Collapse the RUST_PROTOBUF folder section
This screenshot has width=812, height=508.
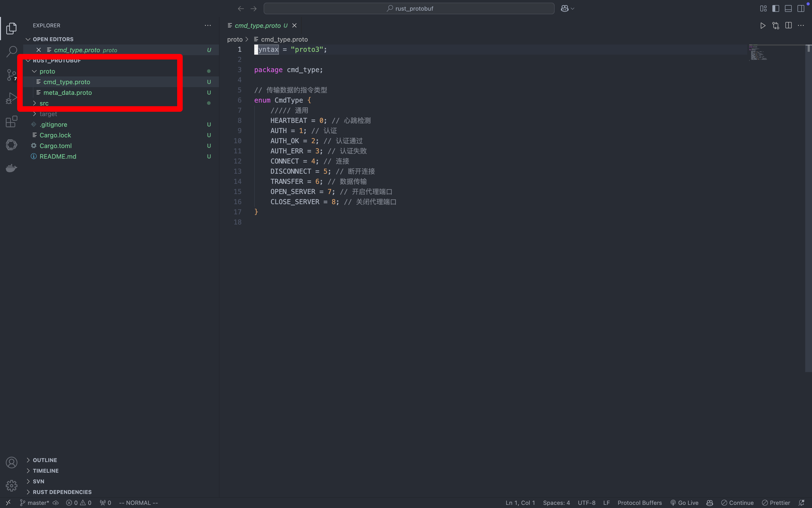(x=121, y=60)
